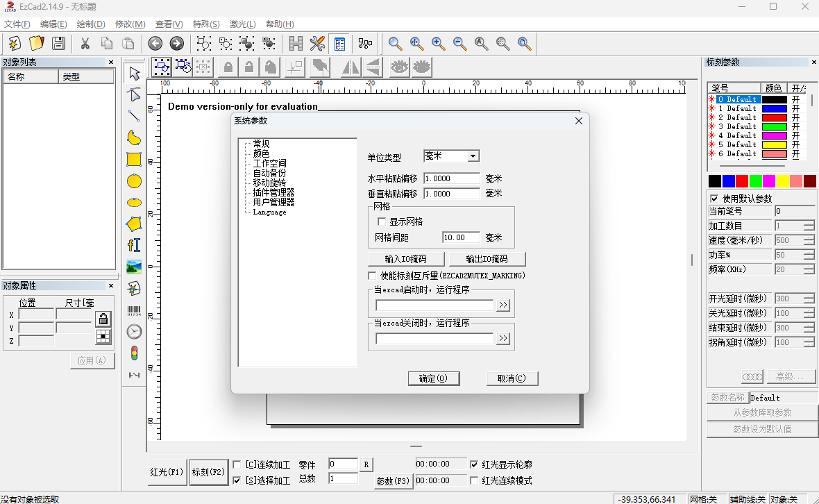819x504 pixels.
Task: Pick the green color swatch in the palette
Action: (x=755, y=180)
